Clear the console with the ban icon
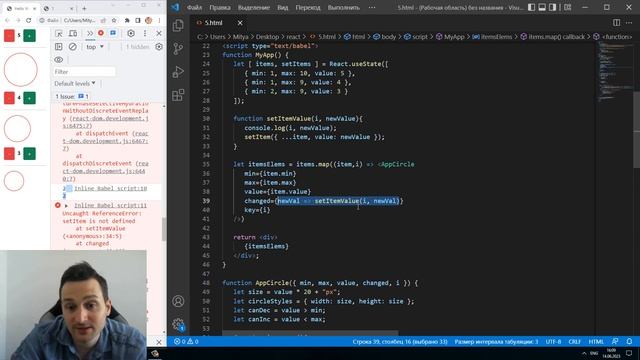This screenshot has height=360, width=640. point(73,47)
